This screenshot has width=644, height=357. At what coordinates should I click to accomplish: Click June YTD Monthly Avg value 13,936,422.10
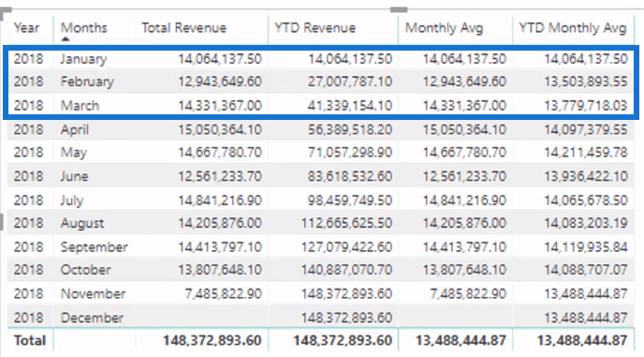[586, 176]
